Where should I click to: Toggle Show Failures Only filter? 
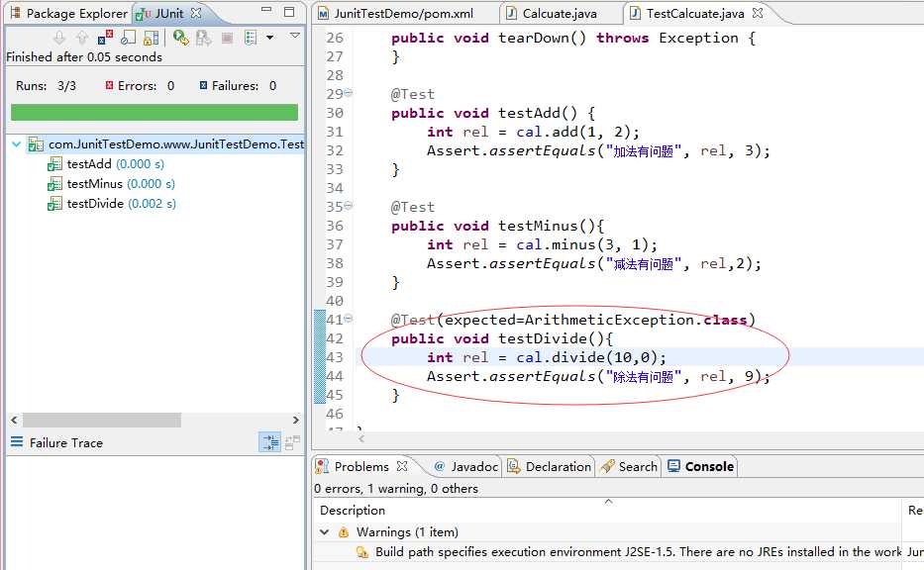tap(105, 38)
